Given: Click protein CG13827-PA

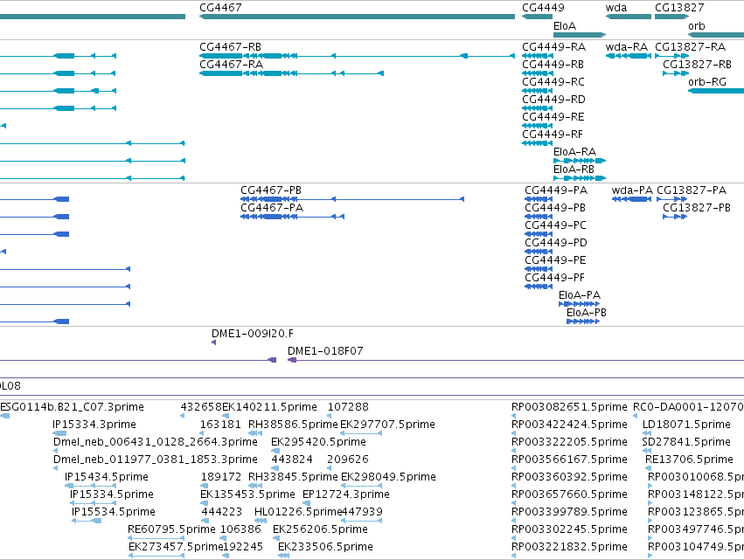Looking at the screenshot, I should (671, 199).
